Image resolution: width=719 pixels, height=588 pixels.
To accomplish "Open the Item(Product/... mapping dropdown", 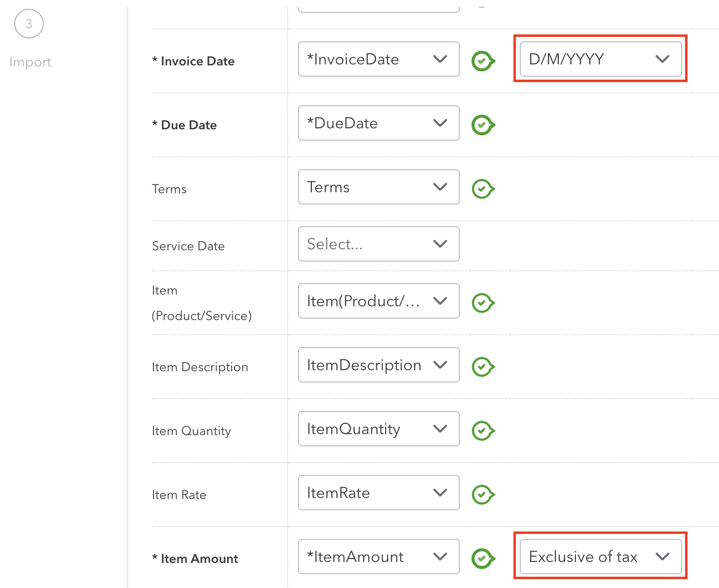I will [x=378, y=301].
